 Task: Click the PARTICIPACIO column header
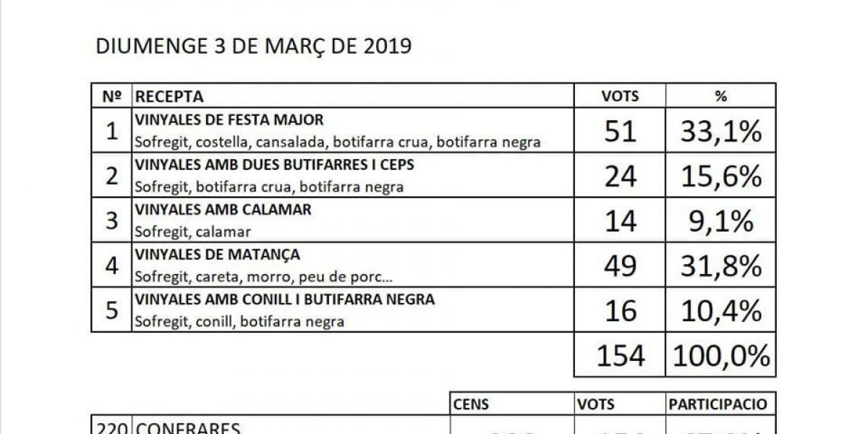(718, 404)
